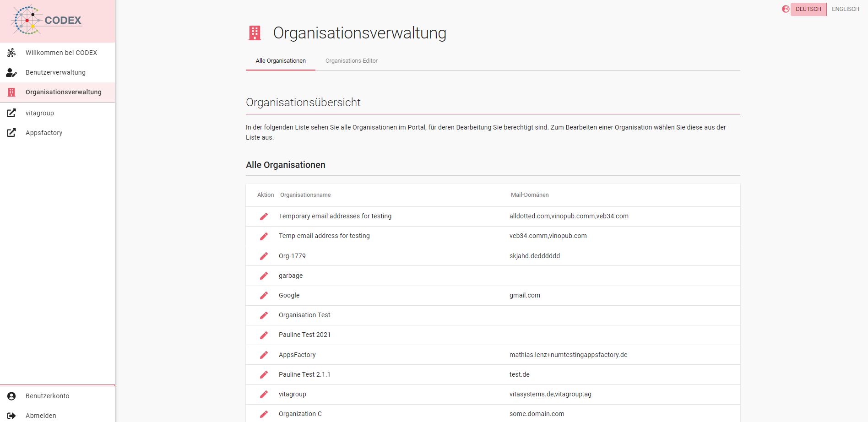Edit the Pauline Test 2021 organisation
This screenshot has width=868, height=422.
[264, 335]
